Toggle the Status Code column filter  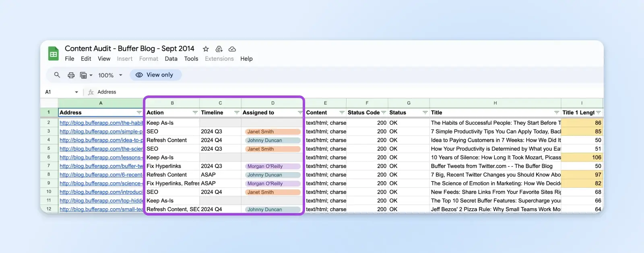(x=383, y=112)
